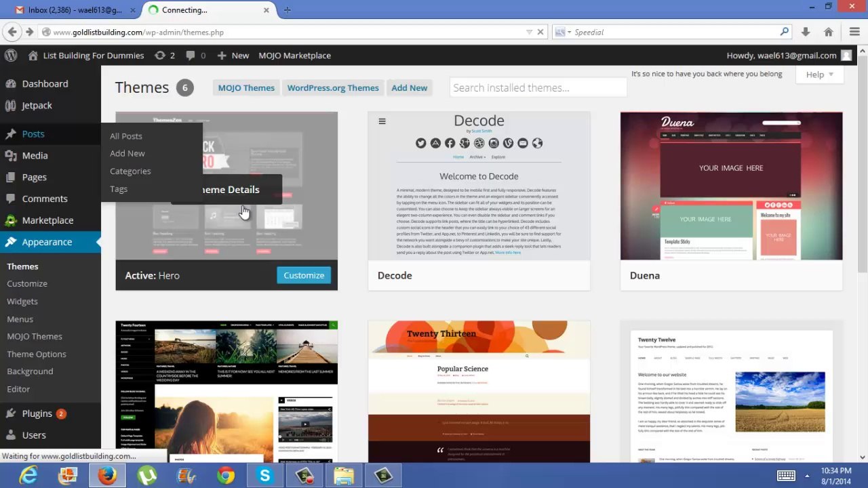Open the Dashboard menu

(50, 84)
